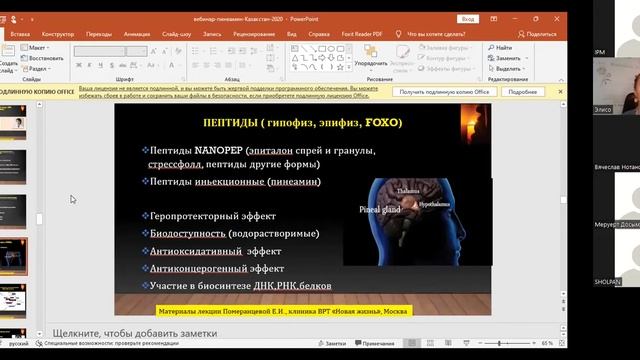Open the font name combo box
Screen dimensions: 640x360
pyautogui.click(x=100, y=51)
